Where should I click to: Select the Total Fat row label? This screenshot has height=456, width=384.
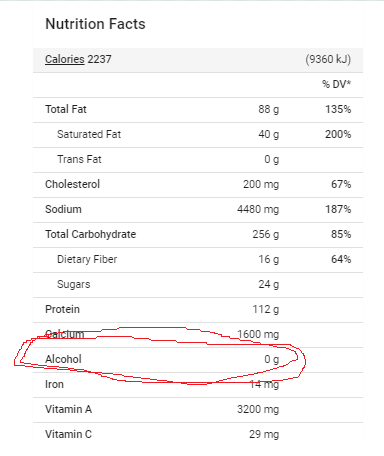coord(66,109)
